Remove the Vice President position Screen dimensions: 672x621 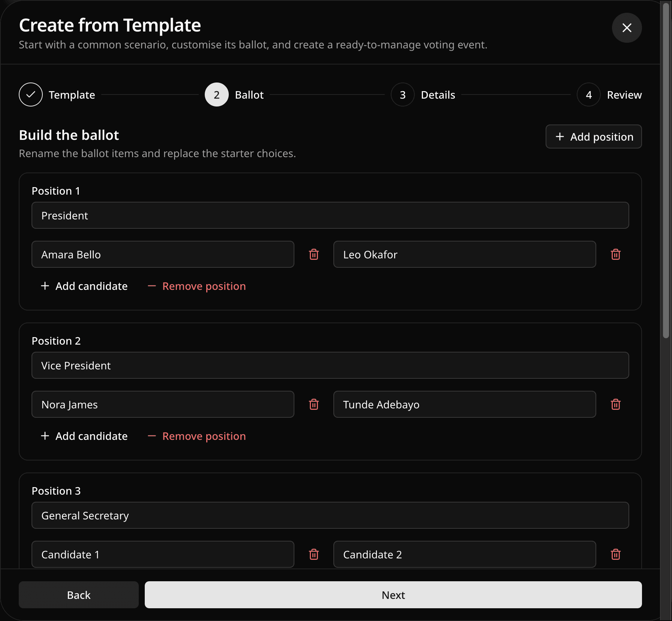(197, 436)
